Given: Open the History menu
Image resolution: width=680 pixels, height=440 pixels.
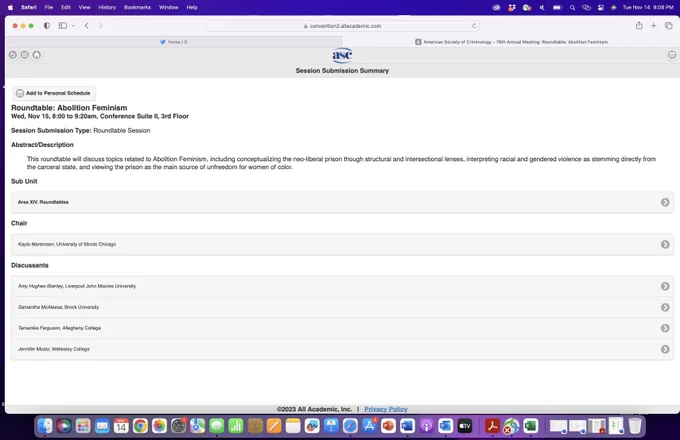Looking at the screenshot, I should point(107,7).
